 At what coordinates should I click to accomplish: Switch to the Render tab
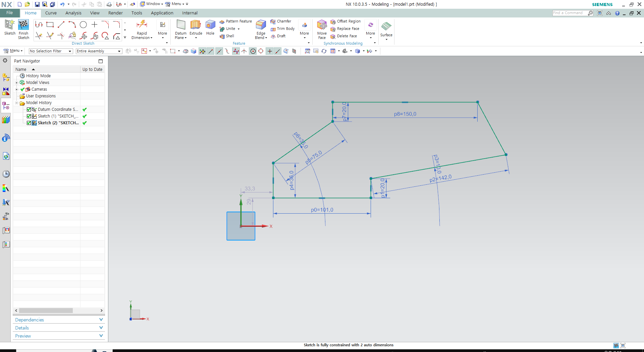pos(115,13)
